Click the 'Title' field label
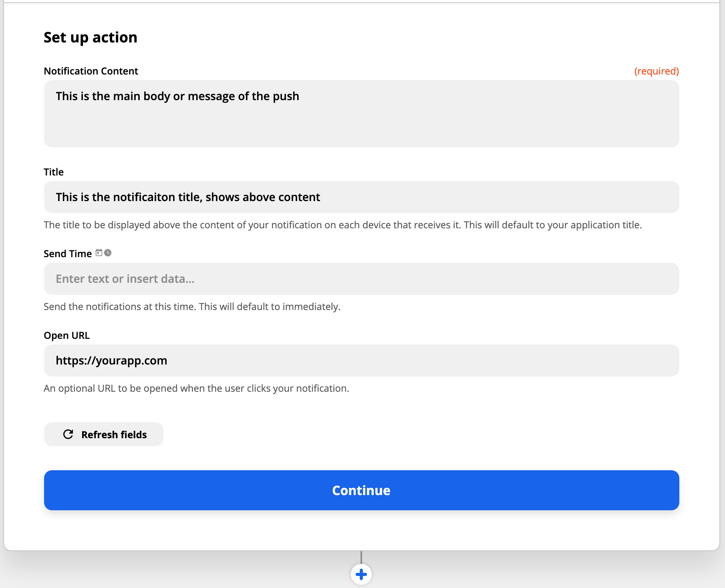 (54, 172)
